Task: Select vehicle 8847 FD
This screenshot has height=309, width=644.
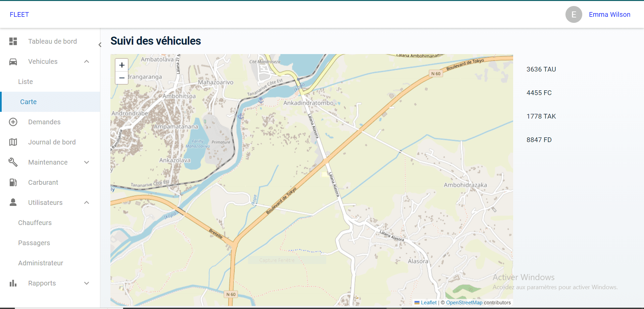Action: click(539, 140)
